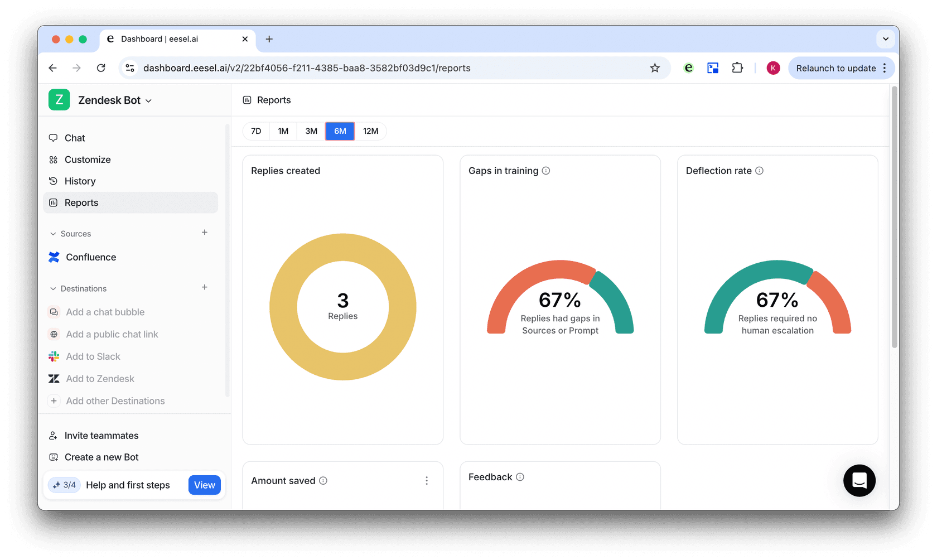Open the Amount saved three-dot menu

[427, 481]
